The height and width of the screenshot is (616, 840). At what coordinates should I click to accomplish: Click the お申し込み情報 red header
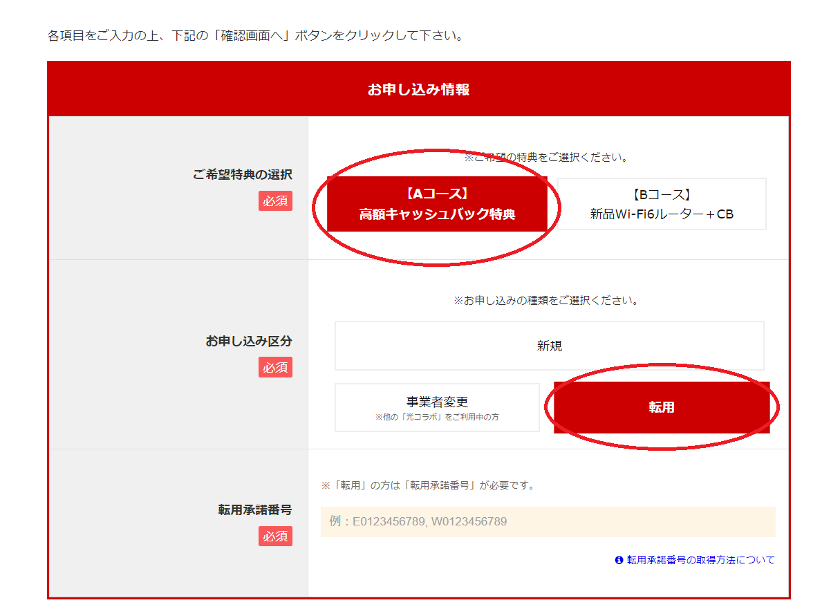tap(418, 89)
